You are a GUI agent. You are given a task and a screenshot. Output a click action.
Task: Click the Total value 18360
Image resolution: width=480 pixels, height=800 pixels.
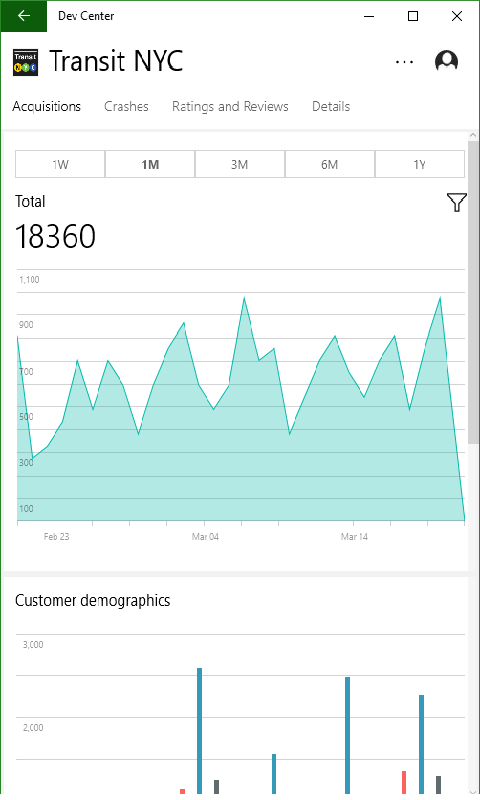click(56, 236)
